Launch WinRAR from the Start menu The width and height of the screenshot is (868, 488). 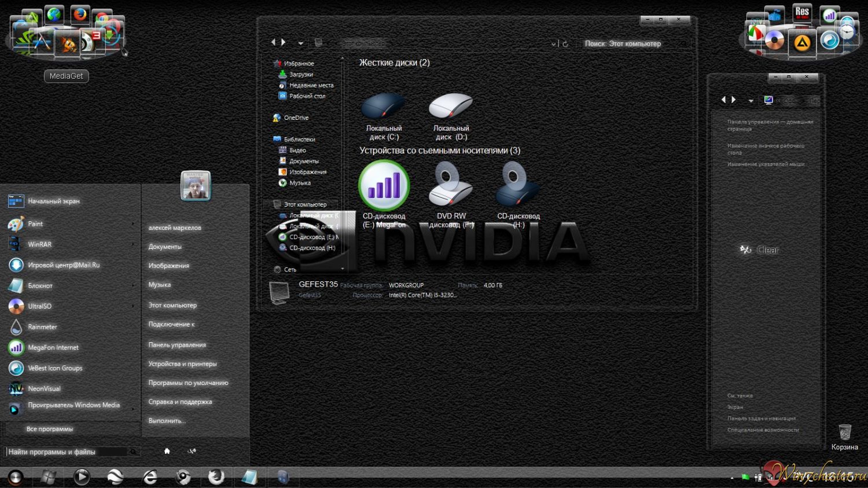click(x=69, y=244)
